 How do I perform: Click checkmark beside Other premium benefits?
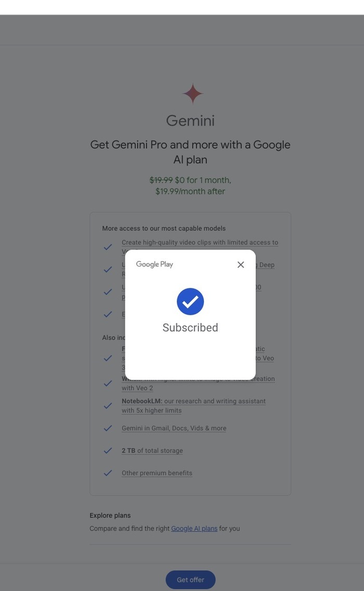[108, 473]
